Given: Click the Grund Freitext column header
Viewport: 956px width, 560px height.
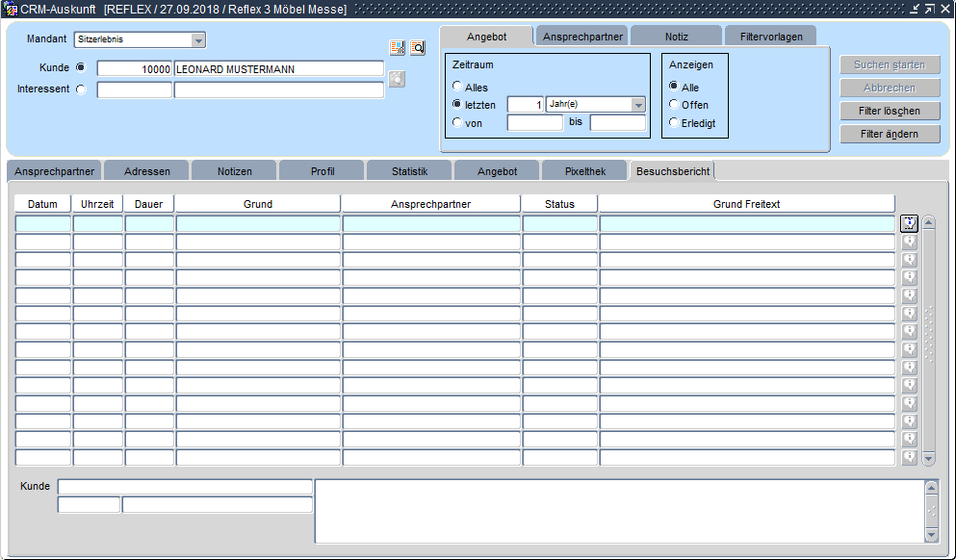Looking at the screenshot, I should (x=746, y=204).
